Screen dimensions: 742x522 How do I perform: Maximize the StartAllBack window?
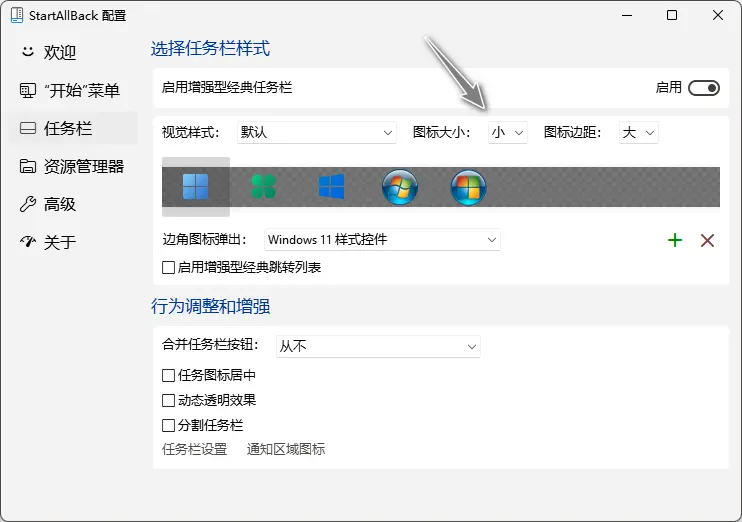[672, 15]
